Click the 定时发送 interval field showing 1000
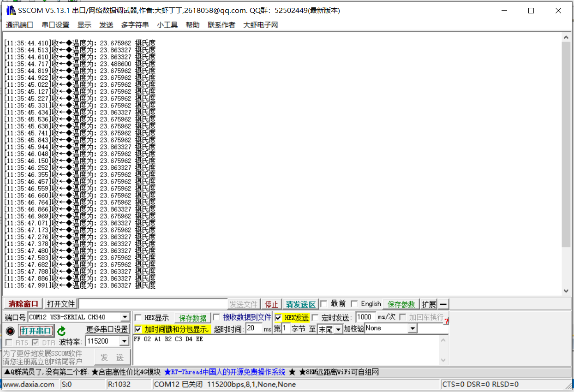Screen dimensions: 574x392 (x=365, y=317)
